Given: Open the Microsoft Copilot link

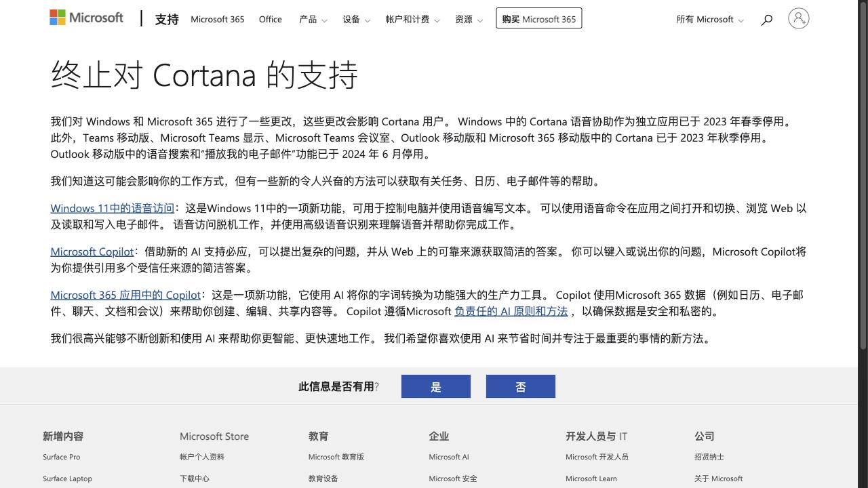Looking at the screenshot, I should [x=92, y=252].
